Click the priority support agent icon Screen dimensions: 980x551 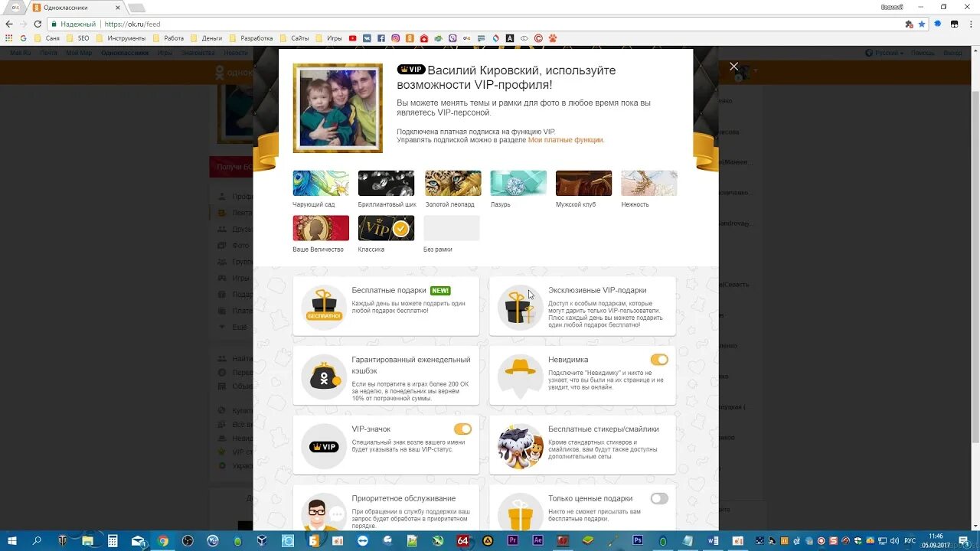coord(324,513)
